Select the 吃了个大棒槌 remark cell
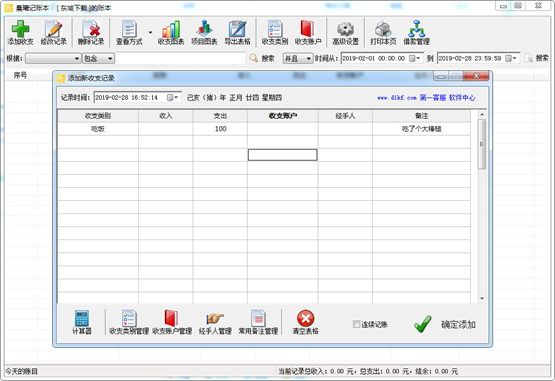 coord(422,129)
